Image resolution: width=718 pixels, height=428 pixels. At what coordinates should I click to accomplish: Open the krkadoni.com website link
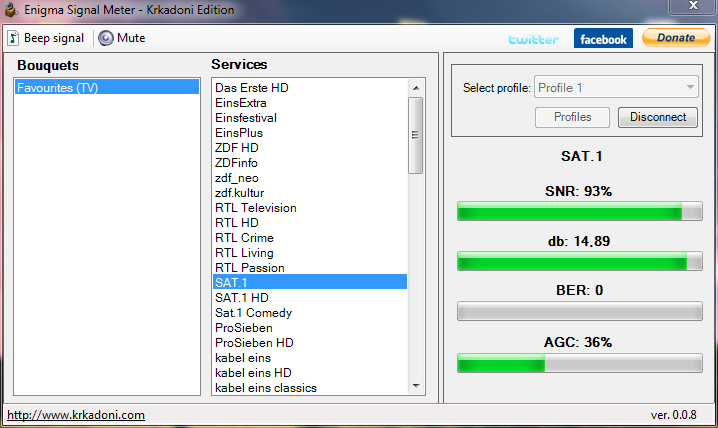[76, 415]
